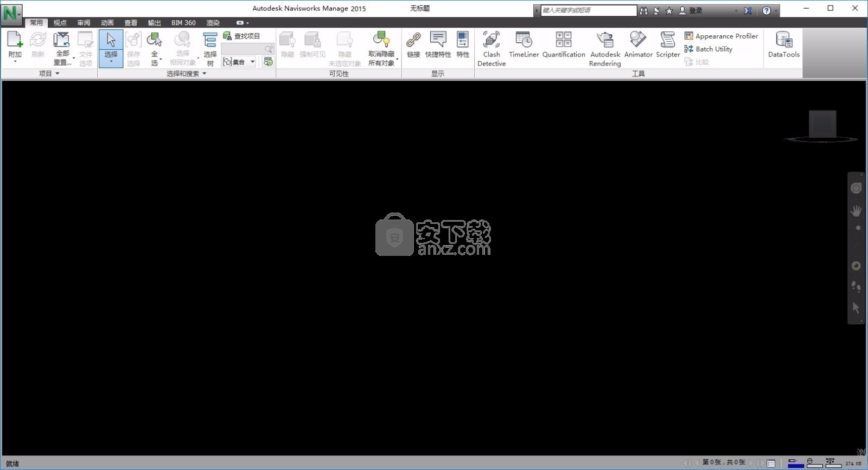Image resolution: width=868 pixels, height=470 pixels.
Task: Open the DataTools dialog
Action: pyautogui.click(x=783, y=44)
